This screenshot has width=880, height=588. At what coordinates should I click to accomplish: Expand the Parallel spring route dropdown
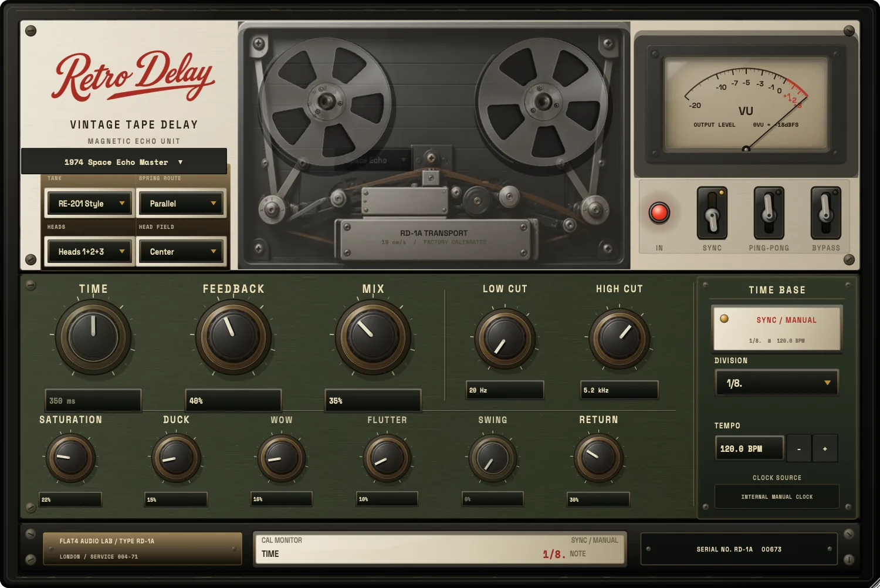(x=181, y=203)
